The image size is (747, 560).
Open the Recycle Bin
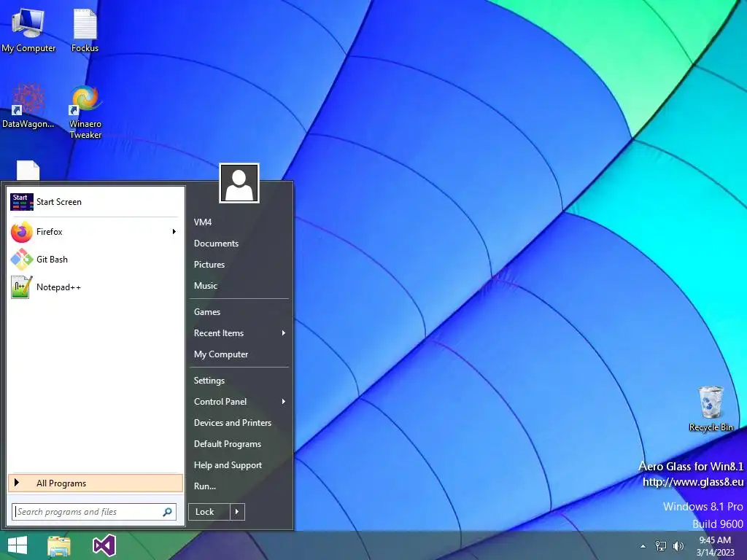tap(711, 408)
